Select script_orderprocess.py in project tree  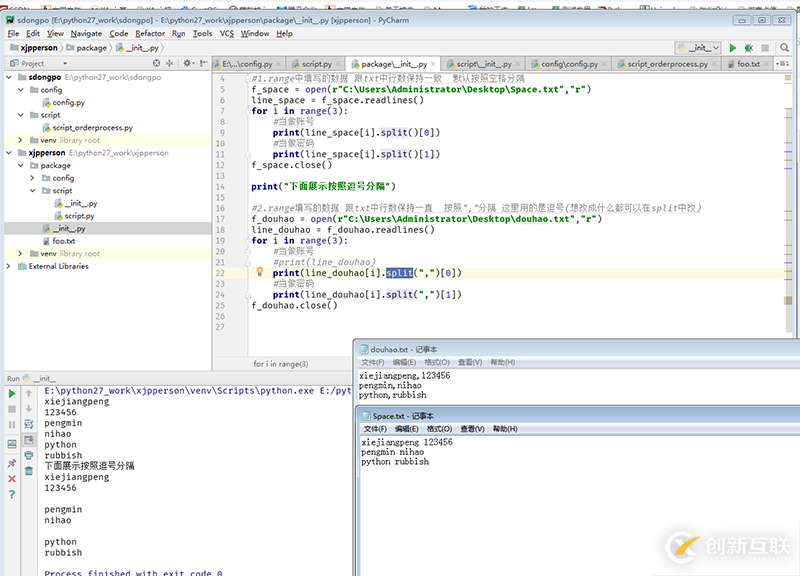[92, 128]
